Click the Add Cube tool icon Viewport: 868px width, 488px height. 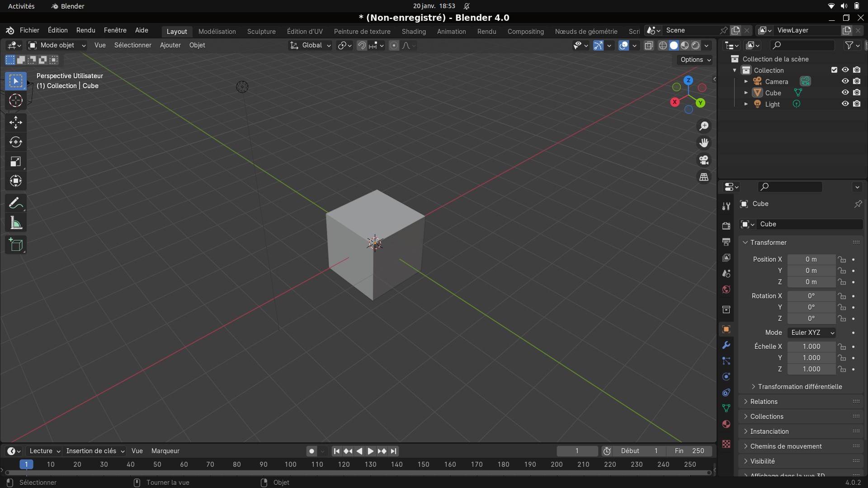(x=16, y=245)
